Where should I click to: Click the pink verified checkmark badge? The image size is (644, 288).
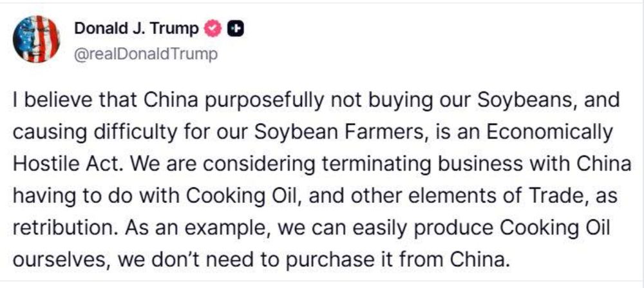click(213, 29)
